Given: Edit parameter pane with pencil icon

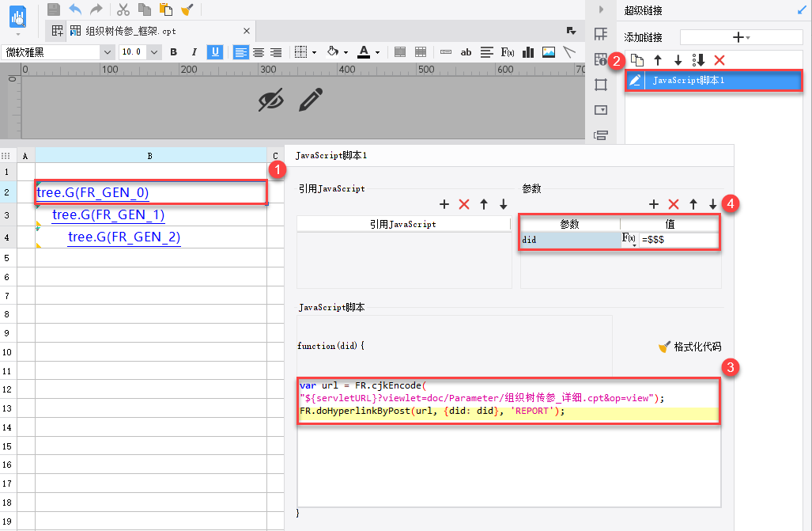Looking at the screenshot, I should [311, 100].
